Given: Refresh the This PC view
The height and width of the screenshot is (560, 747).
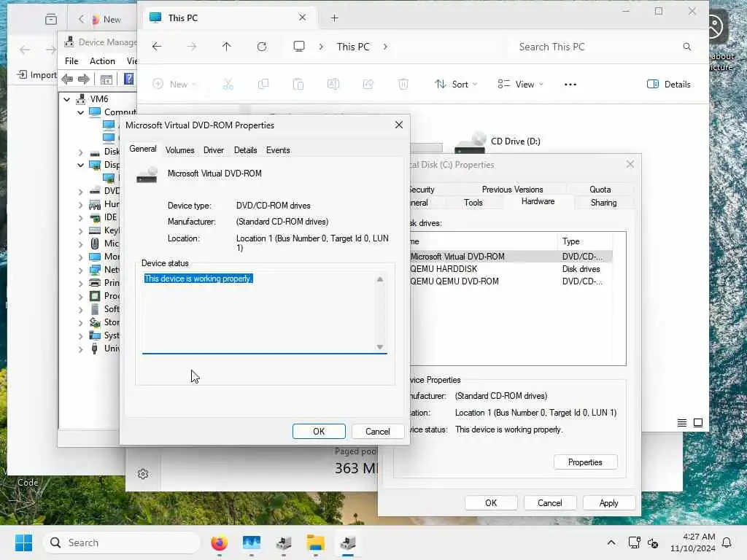Looking at the screenshot, I should [262, 47].
